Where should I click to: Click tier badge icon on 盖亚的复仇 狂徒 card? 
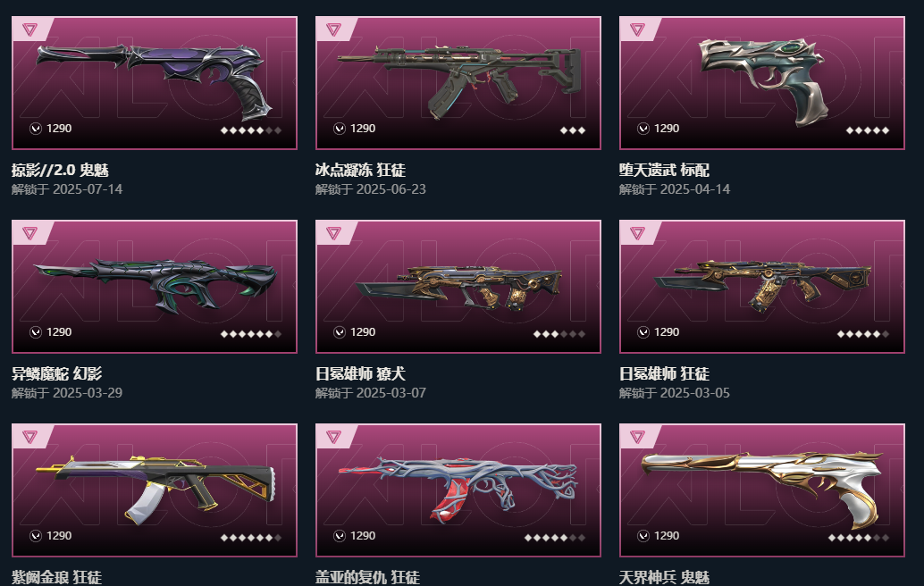pos(333,437)
